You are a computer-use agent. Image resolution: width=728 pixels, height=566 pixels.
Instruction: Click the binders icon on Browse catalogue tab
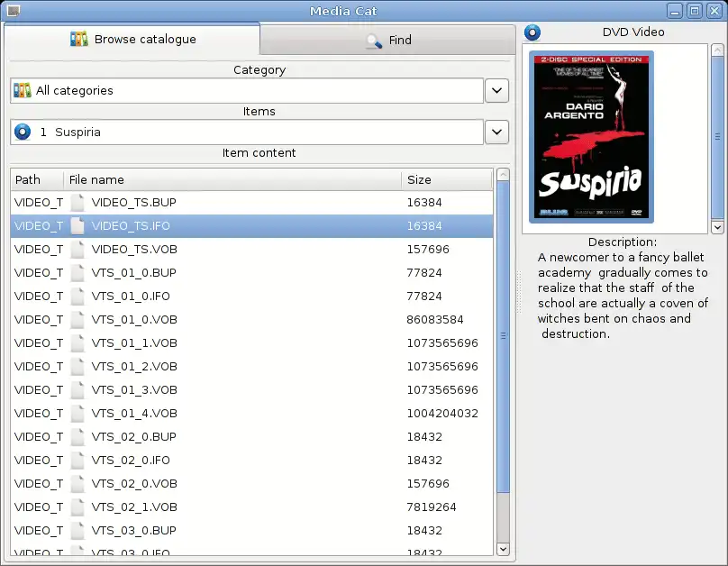point(79,39)
